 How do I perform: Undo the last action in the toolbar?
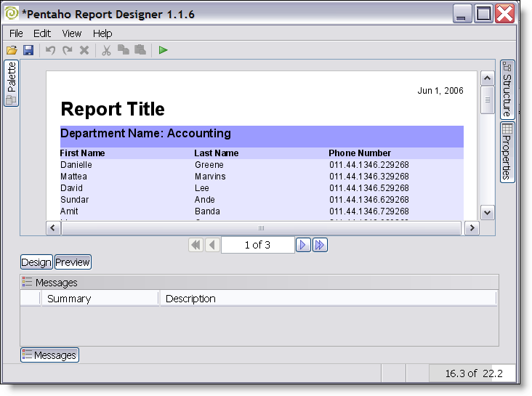tap(51, 50)
